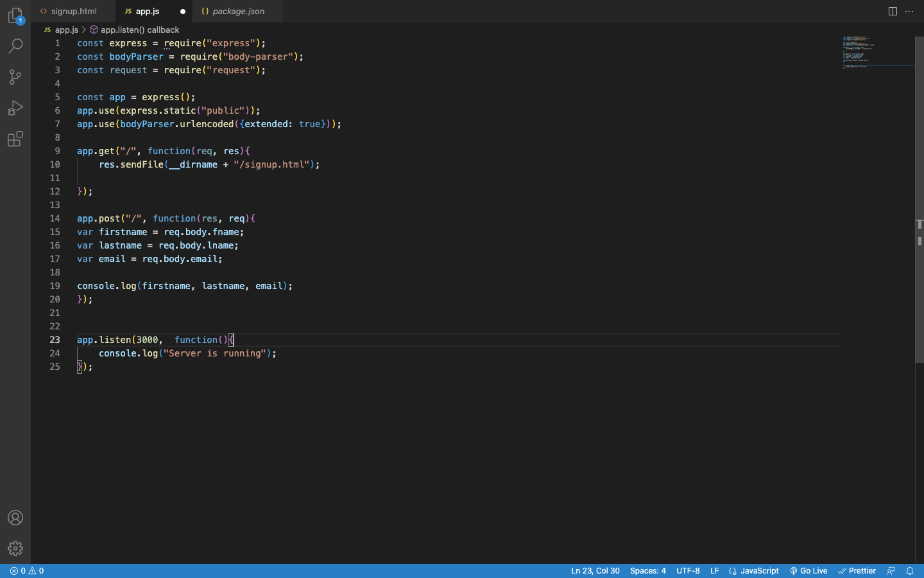Viewport: 924px width, 578px height.
Task: Split the editor using the toolbar icon
Action: coord(893,11)
